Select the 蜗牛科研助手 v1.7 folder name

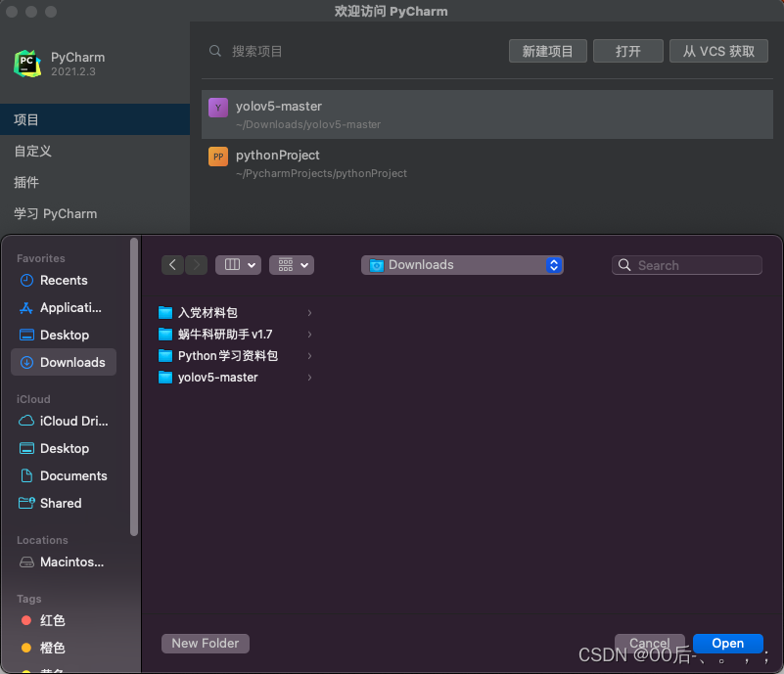click(225, 335)
